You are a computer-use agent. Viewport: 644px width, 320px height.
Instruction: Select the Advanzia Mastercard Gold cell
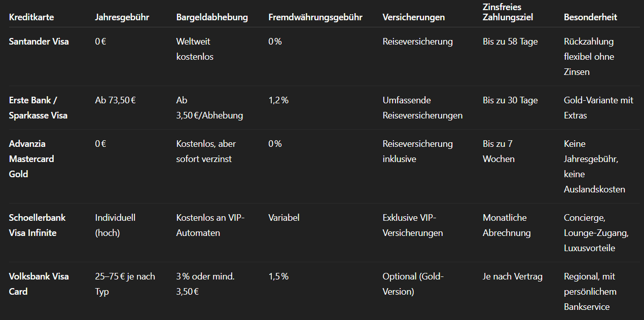coord(31,159)
